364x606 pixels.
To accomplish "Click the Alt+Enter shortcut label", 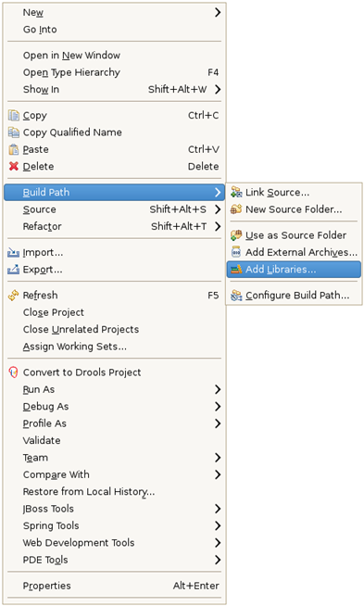I will point(196,586).
